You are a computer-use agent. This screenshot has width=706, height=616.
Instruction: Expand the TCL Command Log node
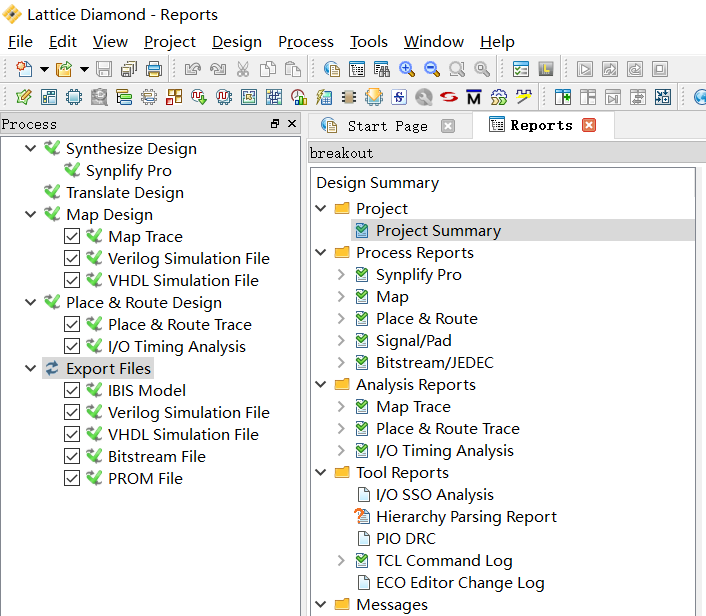click(341, 560)
